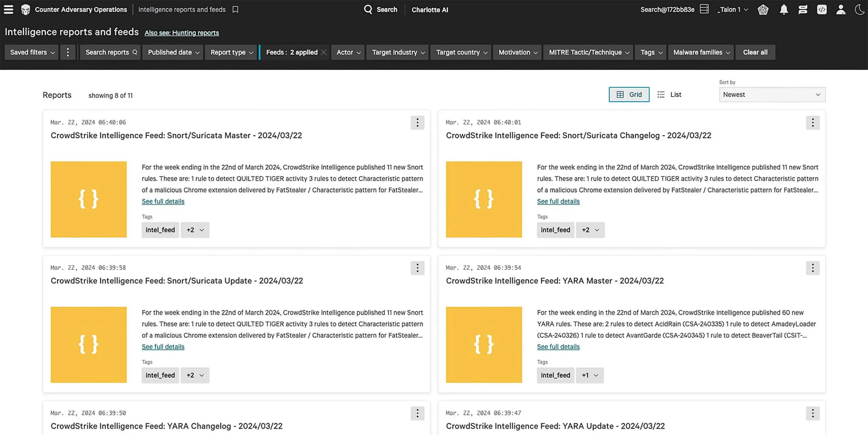Screen dimensions: 868x435
Task: Expand the Report type filter
Action: pyautogui.click(x=231, y=52)
